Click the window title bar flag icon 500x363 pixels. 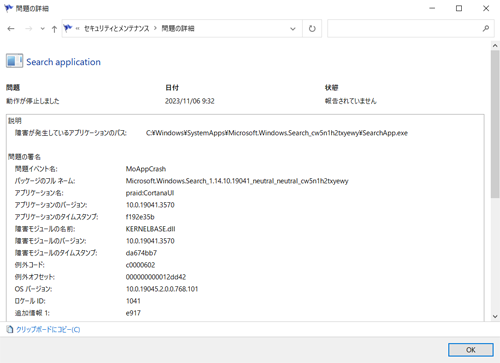(9, 8)
